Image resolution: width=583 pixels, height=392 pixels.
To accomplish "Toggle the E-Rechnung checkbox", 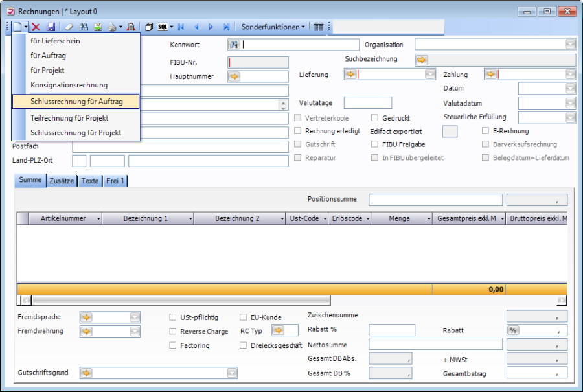I will pos(486,131).
